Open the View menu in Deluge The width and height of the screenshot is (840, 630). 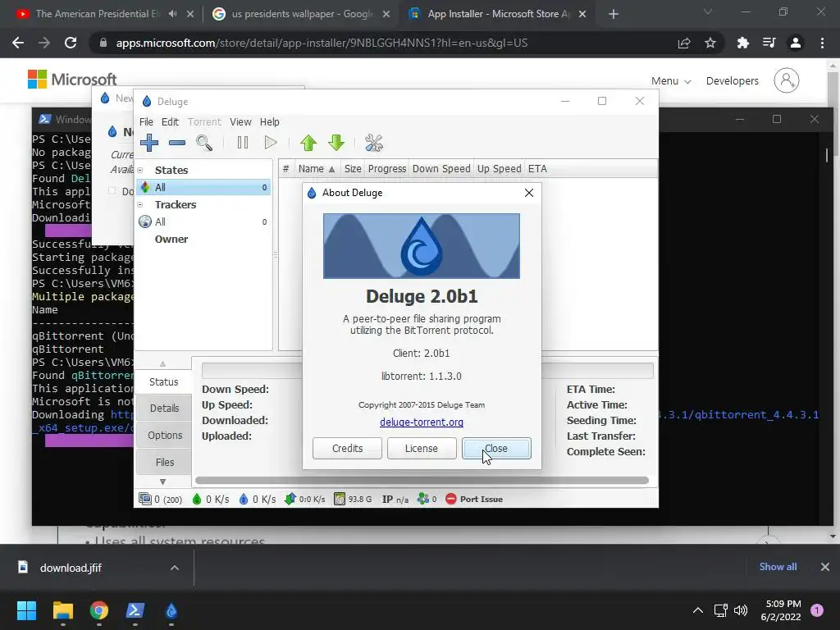pos(240,122)
